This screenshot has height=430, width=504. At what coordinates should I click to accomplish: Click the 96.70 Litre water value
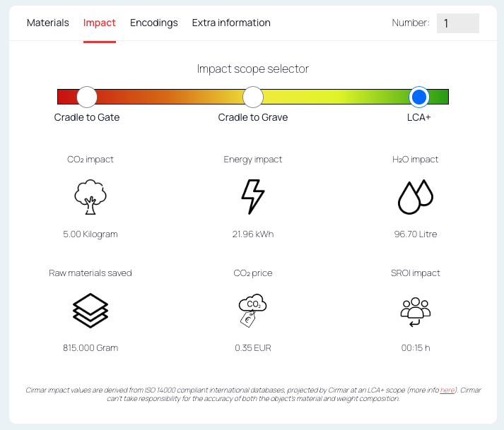tap(415, 234)
